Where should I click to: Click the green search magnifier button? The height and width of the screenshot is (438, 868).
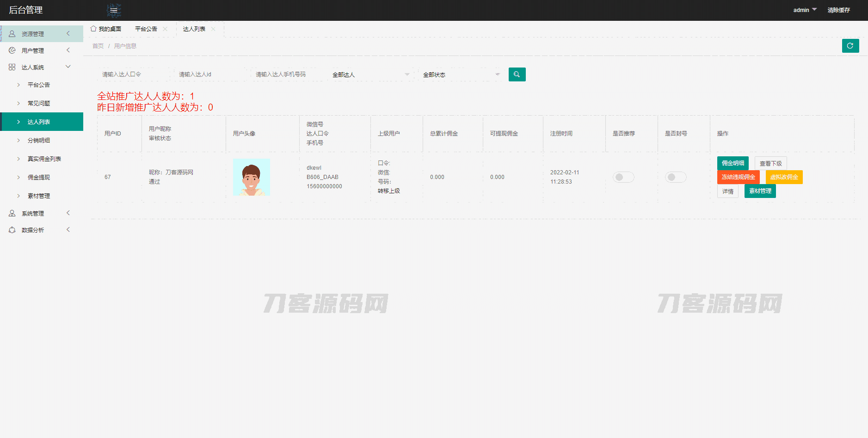(517, 74)
